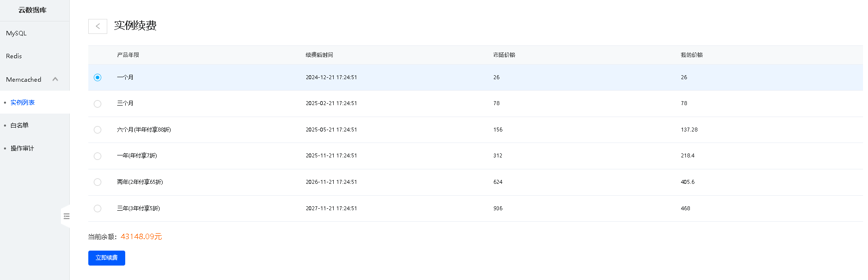Click the back arrow button

98,26
